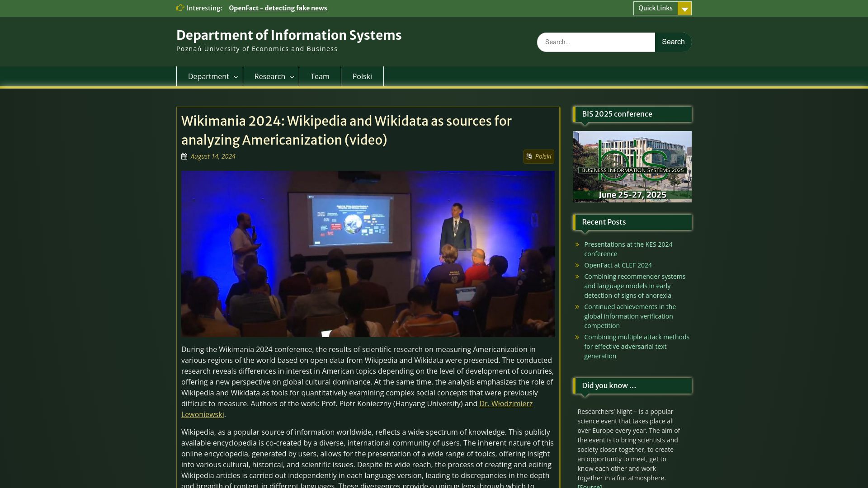
Task: Click the Wikimania 2024 article title
Action: [x=346, y=131]
